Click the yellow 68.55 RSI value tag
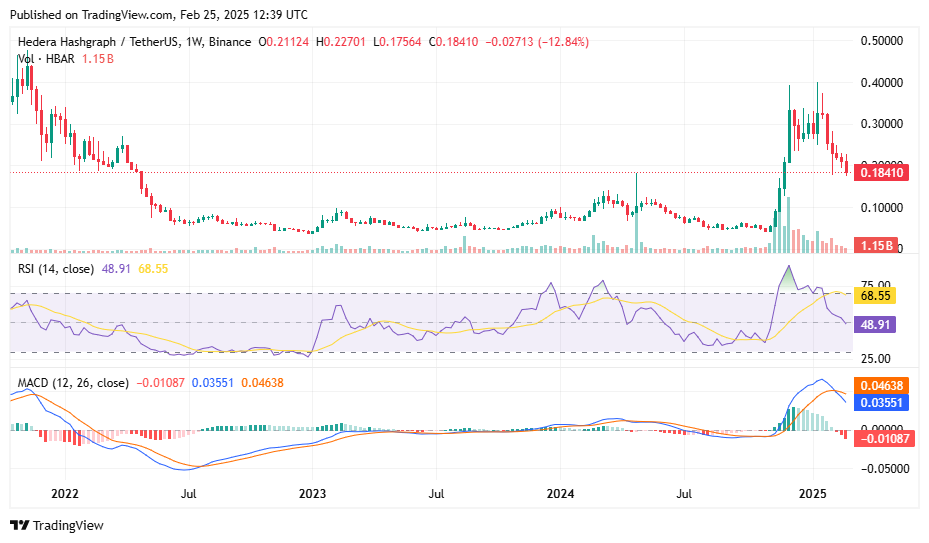The width and height of the screenshot is (929, 543). (874, 295)
